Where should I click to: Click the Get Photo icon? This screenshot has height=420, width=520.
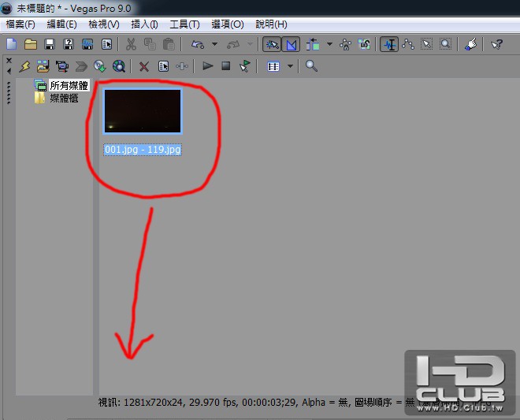tap(81, 66)
